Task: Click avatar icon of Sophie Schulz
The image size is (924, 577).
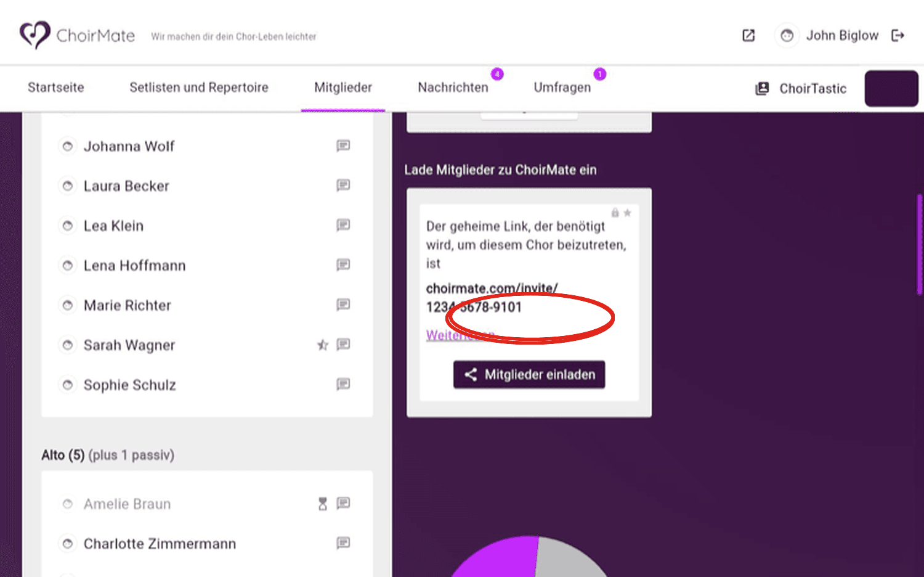Action: [x=68, y=385]
